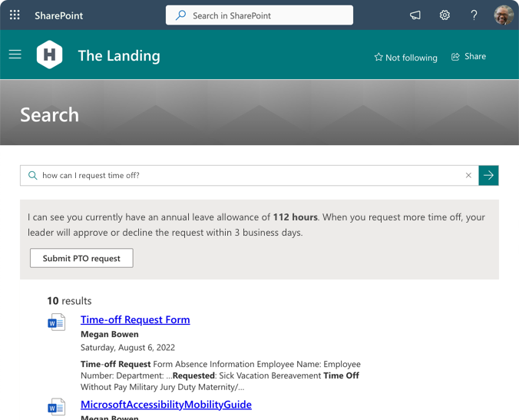Screen dimensions: 519x420
Task: Open the megaphone feedback icon
Action: coord(415,15)
